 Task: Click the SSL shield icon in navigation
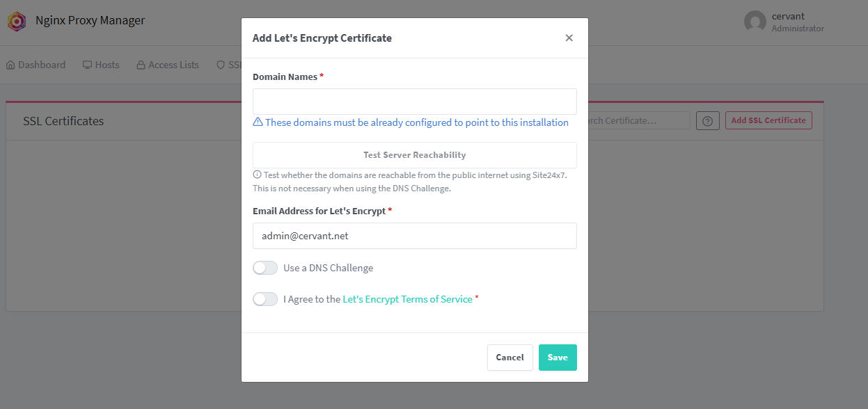221,65
